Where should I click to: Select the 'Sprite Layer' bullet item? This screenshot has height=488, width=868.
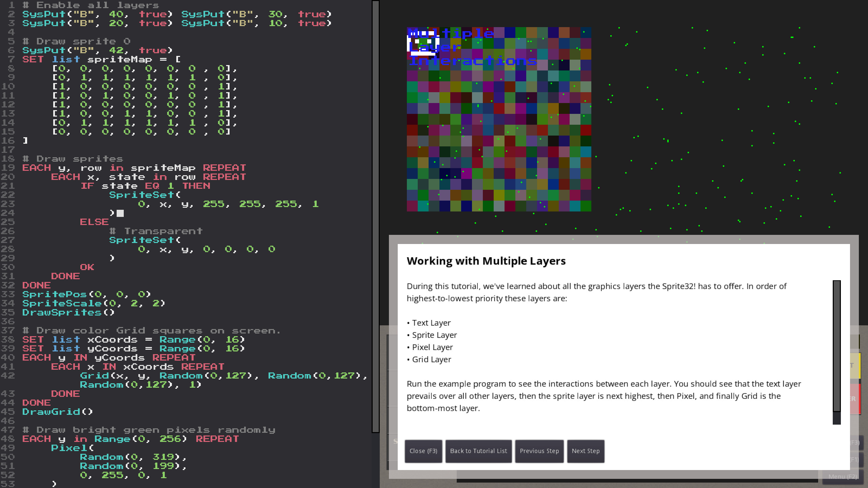tap(432, 335)
